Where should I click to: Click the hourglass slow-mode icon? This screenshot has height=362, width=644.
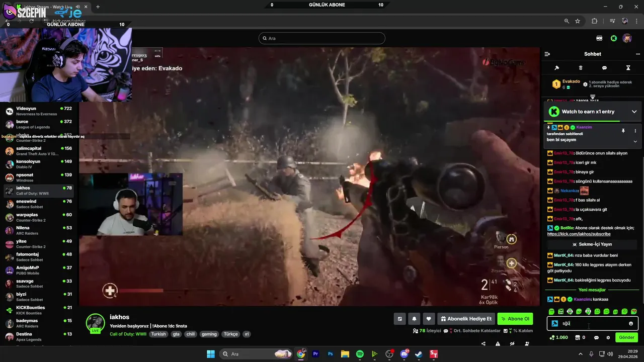(x=628, y=68)
